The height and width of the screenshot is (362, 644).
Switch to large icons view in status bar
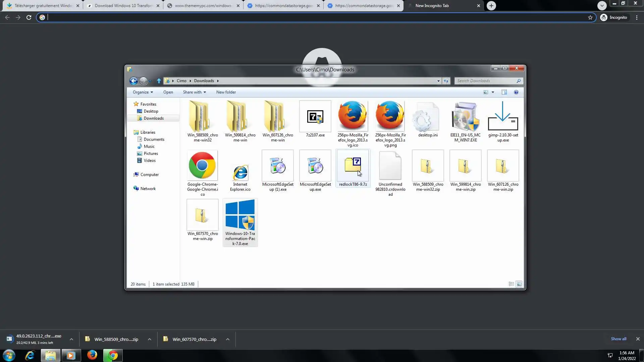click(x=519, y=284)
